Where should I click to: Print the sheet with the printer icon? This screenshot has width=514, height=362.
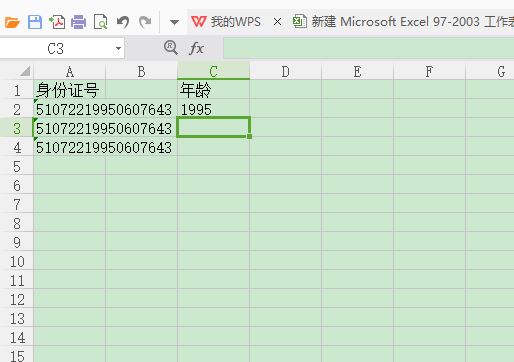pyautogui.click(x=79, y=22)
